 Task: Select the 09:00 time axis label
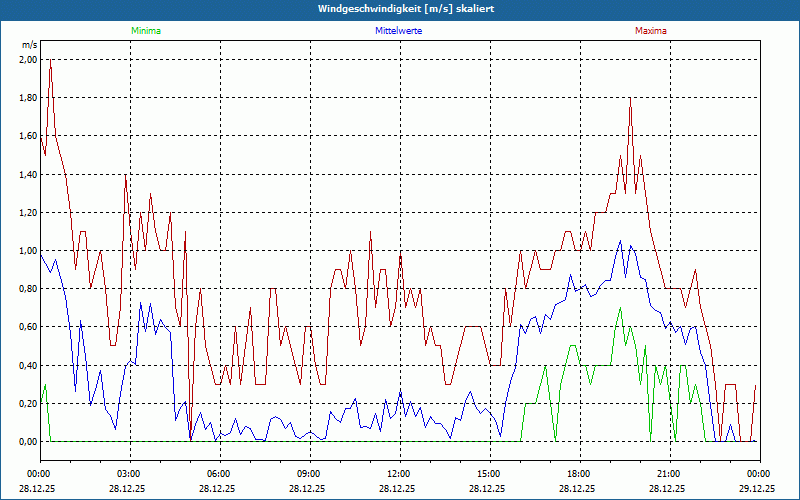[x=309, y=474]
